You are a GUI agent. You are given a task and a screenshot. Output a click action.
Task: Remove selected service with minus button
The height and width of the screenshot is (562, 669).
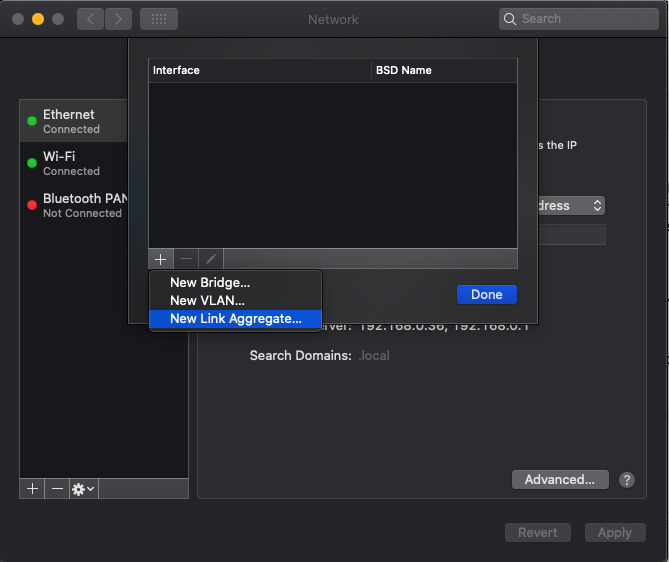click(57, 489)
